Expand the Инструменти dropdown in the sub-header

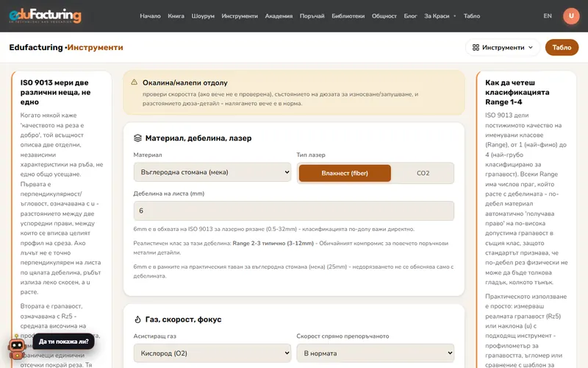tap(503, 48)
